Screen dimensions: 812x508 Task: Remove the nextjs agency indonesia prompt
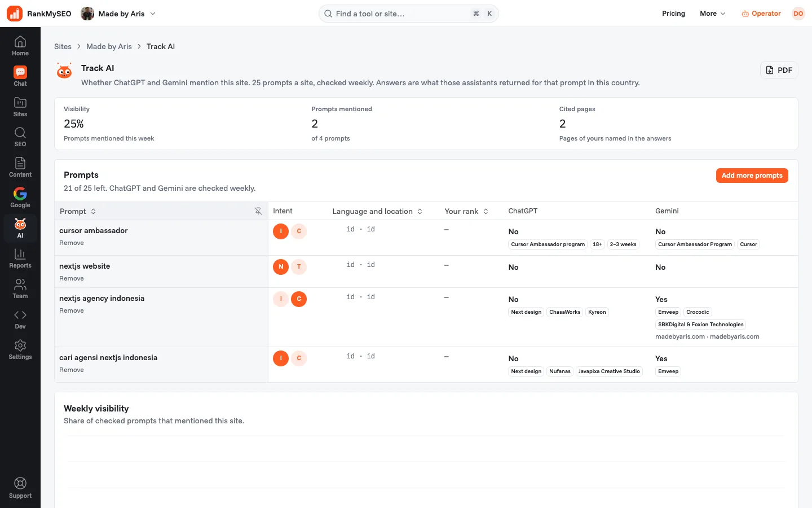pos(72,310)
